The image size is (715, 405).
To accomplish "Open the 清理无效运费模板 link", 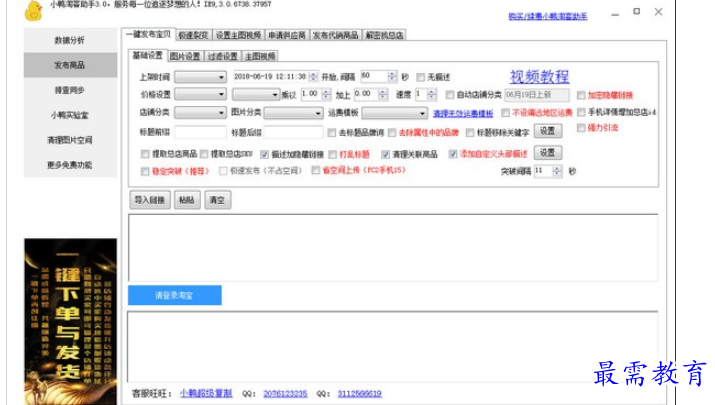I will click(x=463, y=113).
